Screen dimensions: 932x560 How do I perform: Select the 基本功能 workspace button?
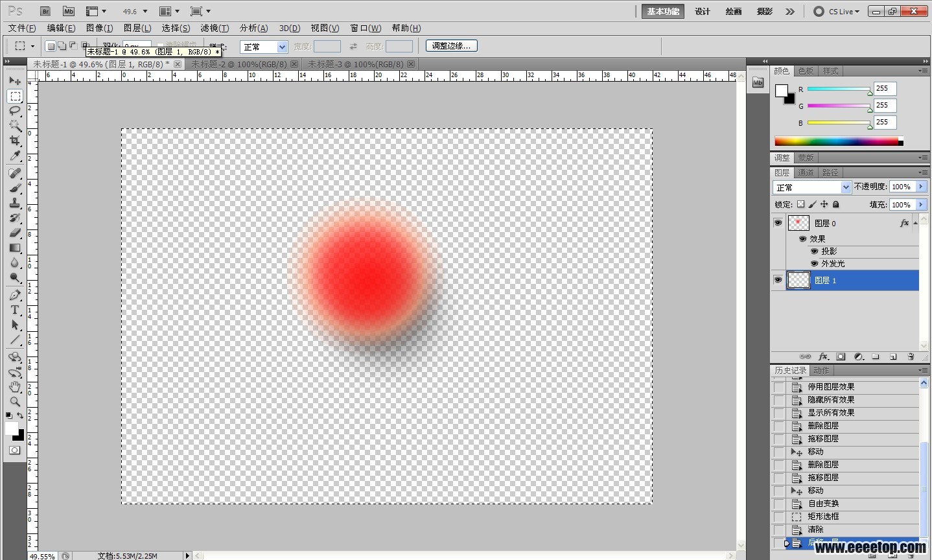(x=663, y=11)
